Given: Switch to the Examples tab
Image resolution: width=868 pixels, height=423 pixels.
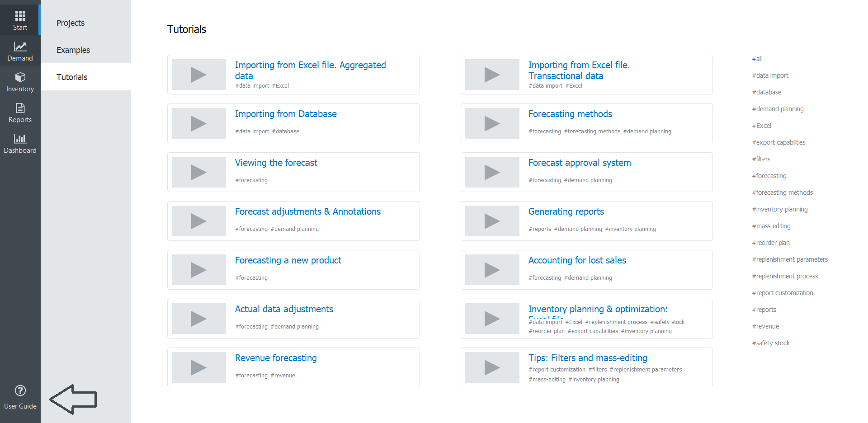Looking at the screenshot, I should coord(73,50).
